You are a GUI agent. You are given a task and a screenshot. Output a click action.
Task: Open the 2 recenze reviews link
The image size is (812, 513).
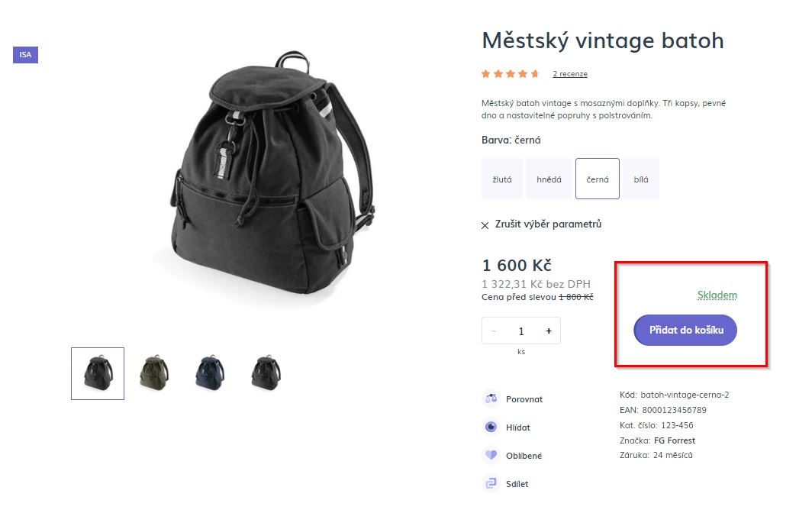(570, 74)
